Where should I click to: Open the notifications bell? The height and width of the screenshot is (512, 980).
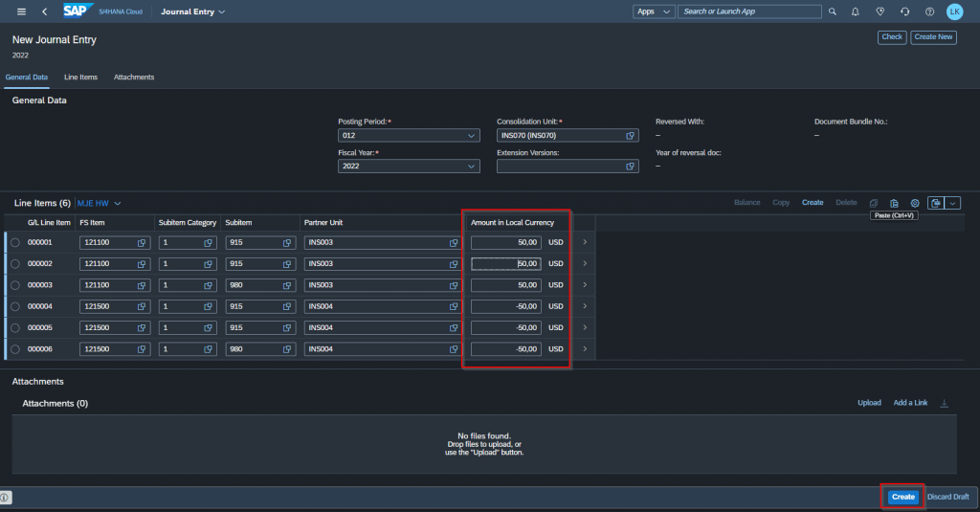856,11
